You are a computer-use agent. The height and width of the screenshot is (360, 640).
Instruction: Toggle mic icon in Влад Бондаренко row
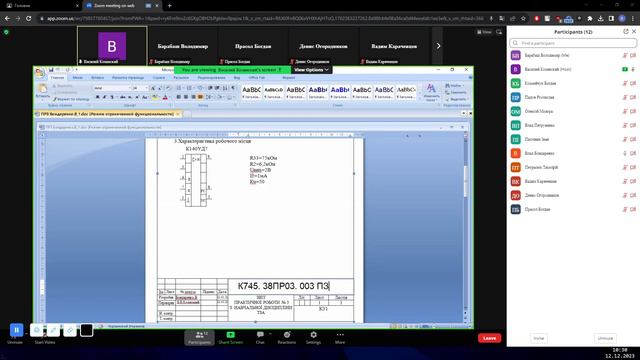tap(624, 153)
